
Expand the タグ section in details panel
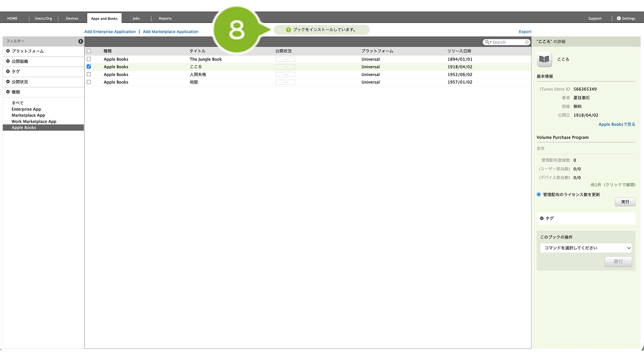point(542,218)
